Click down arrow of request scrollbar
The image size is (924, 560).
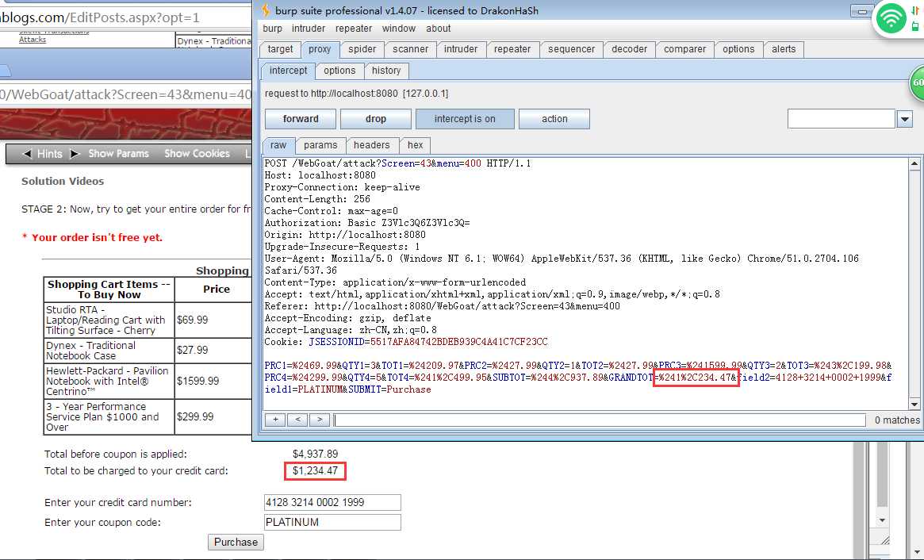(914, 404)
